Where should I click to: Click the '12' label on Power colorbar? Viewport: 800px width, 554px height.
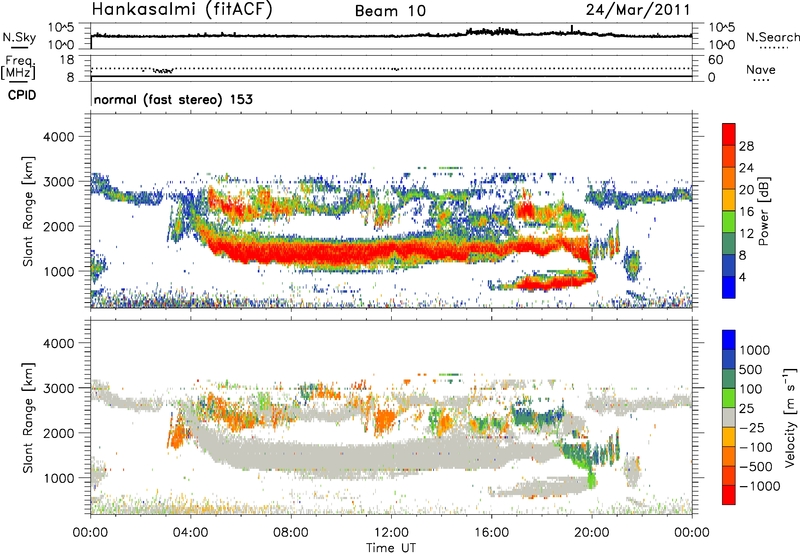point(746,234)
